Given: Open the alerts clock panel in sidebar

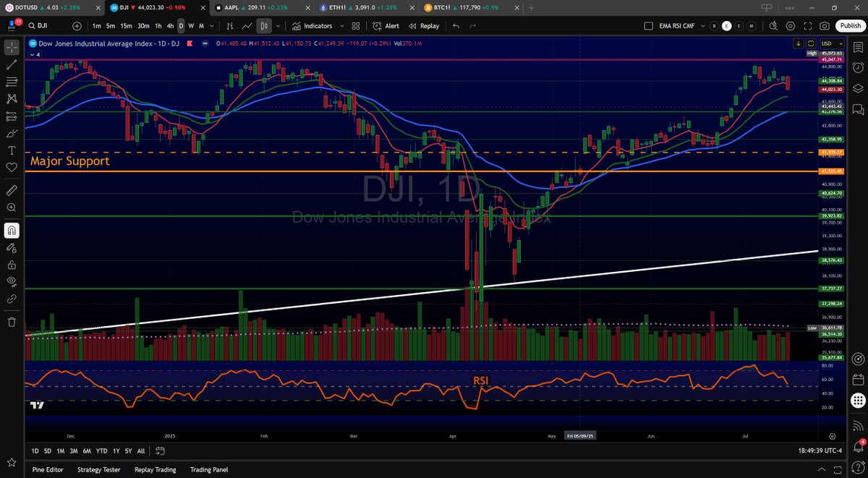Looking at the screenshot, I should tap(858, 68).
